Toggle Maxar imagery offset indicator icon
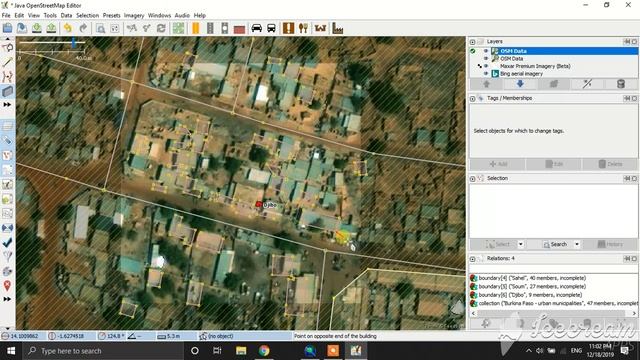Viewport: 640px width, 360px height. (479, 66)
